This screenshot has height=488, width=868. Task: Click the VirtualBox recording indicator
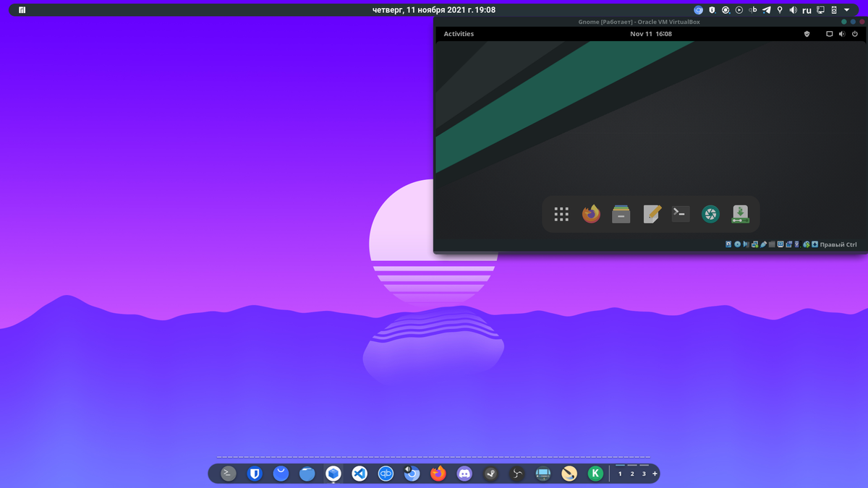[x=789, y=244]
